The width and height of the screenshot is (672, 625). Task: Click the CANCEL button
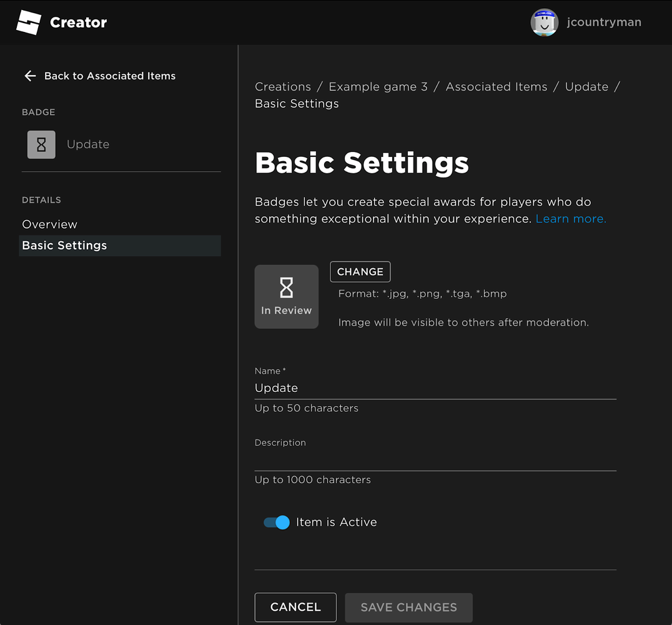295,607
